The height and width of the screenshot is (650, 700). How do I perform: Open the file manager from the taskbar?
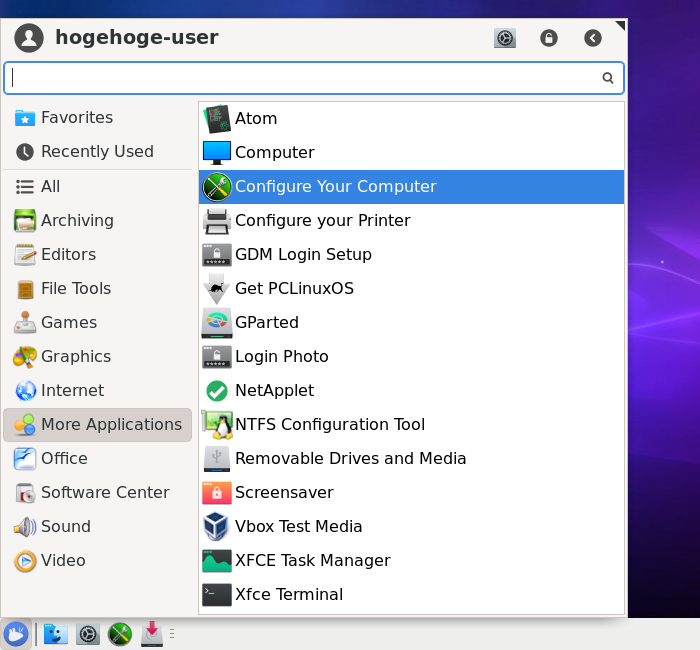[56, 634]
